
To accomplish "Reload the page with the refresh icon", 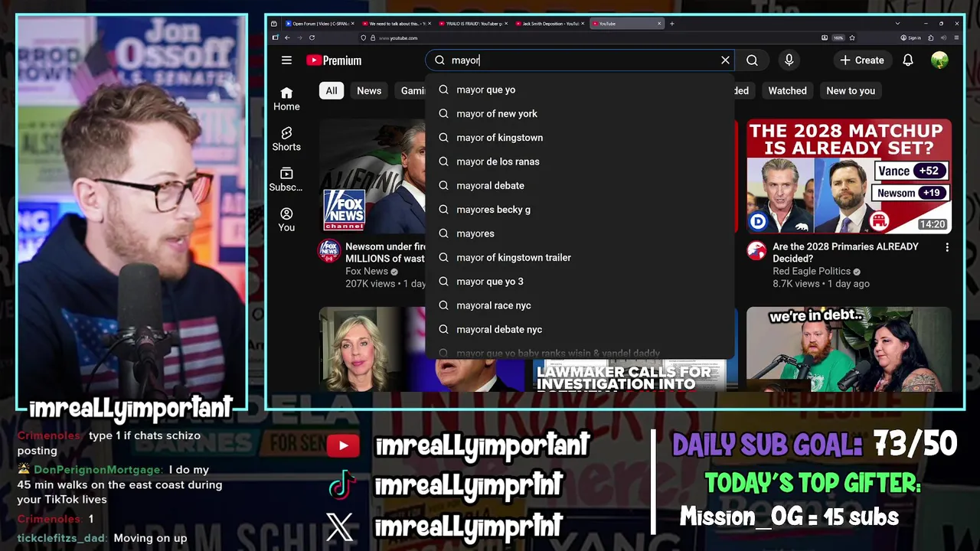I will pos(312,37).
